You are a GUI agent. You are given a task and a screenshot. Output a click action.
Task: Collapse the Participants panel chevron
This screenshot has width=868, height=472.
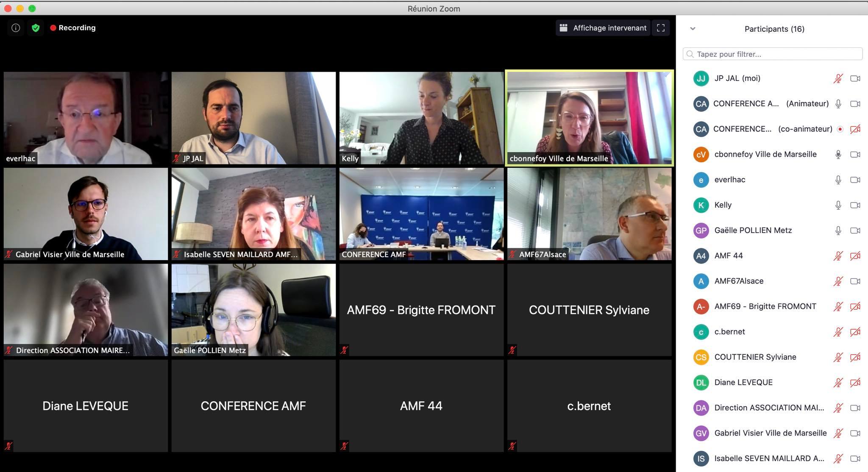pos(693,29)
